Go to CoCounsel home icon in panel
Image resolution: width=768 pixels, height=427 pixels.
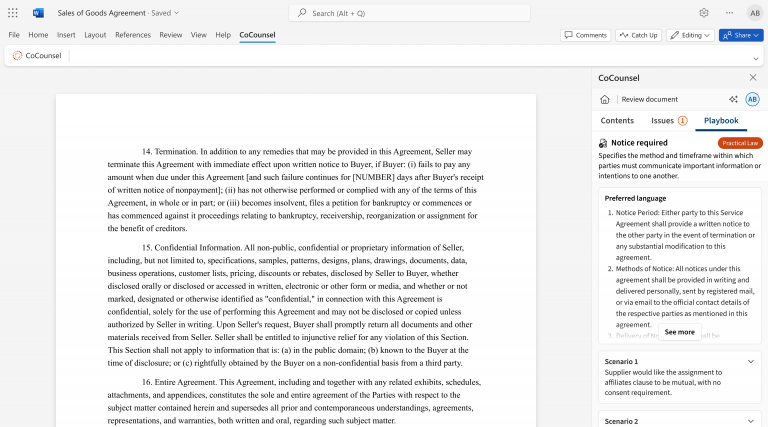pos(605,99)
